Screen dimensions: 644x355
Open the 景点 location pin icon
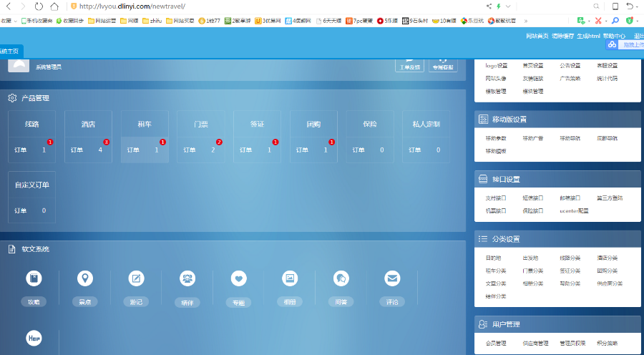coord(85,278)
